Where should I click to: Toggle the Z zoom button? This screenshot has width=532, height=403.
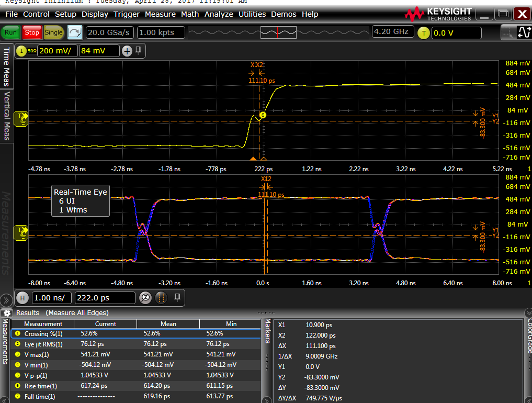click(x=146, y=298)
